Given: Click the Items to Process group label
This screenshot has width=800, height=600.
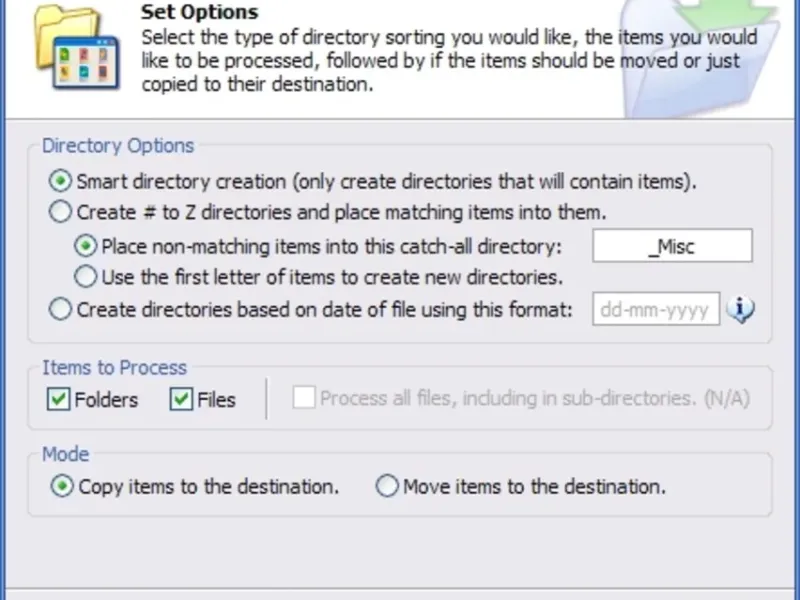Looking at the screenshot, I should (114, 368).
